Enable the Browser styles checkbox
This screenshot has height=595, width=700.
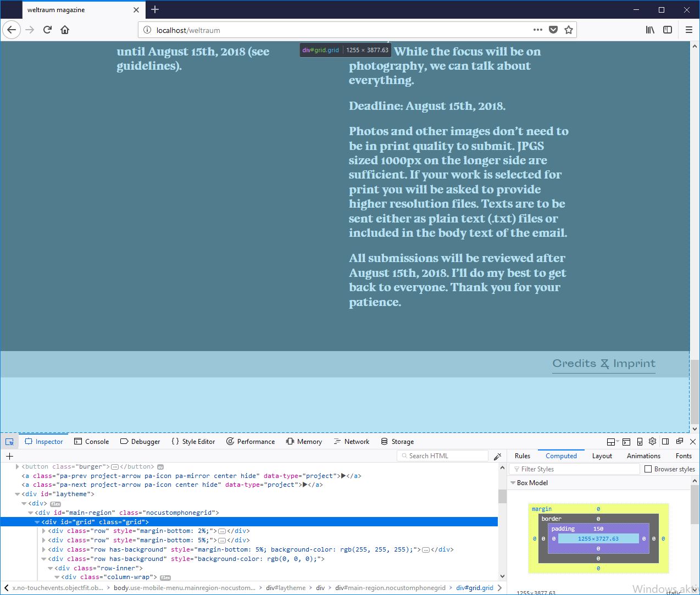[648, 469]
